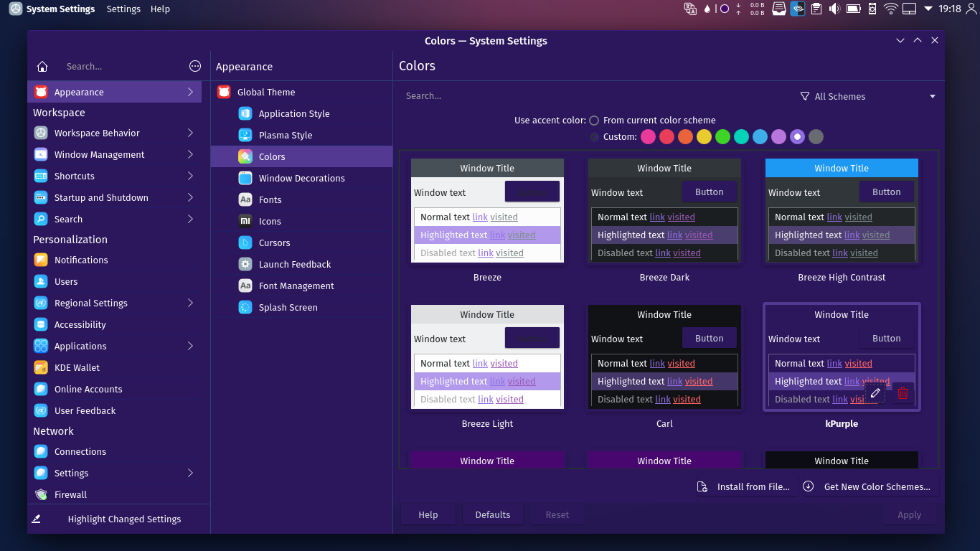Expand the hidden tray icons arrow
This screenshot has width=980, height=551.
click(x=928, y=9)
